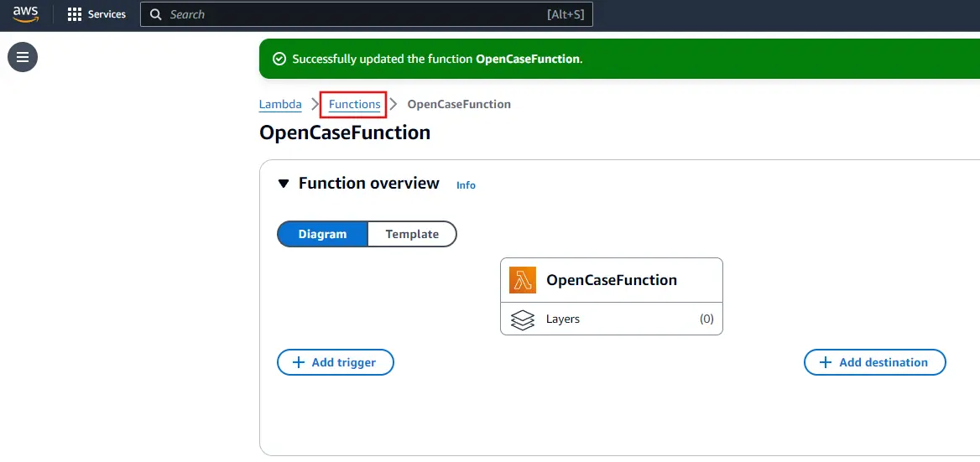Click the OpenCaseFunction page heading
980x462 pixels.
344,132
